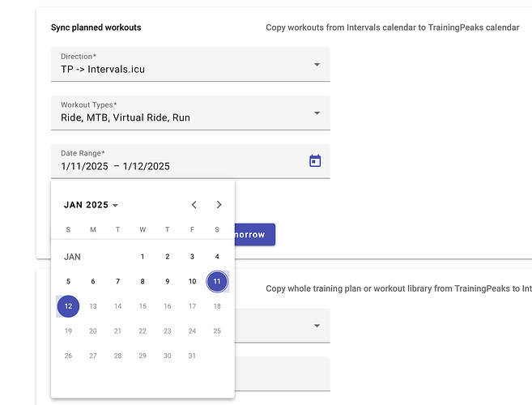Screen dimensions: 532x405
Task: Click the partially hidden tomorrow button
Action: pos(255,235)
